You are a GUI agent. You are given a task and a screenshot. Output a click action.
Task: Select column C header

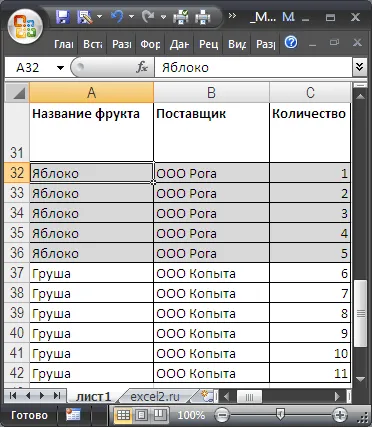(310, 93)
